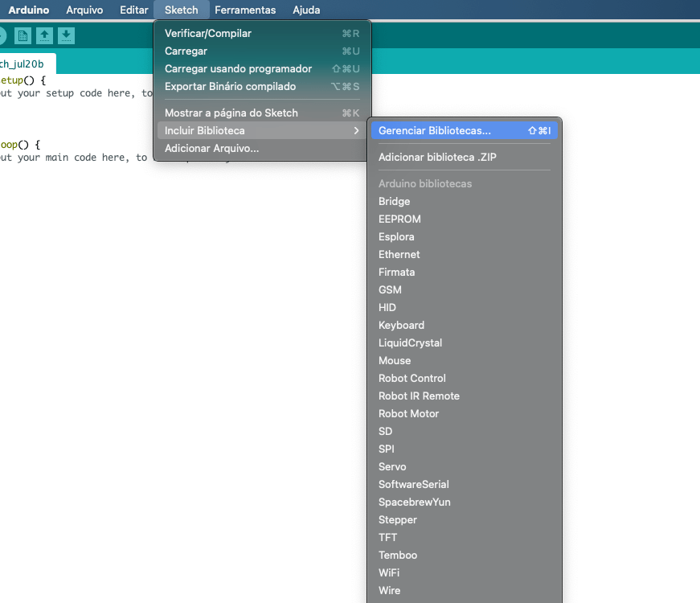This screenshot has width=700, height=603.
Task: Select the Carregar menu entry
Action: [x=262, y=51]
